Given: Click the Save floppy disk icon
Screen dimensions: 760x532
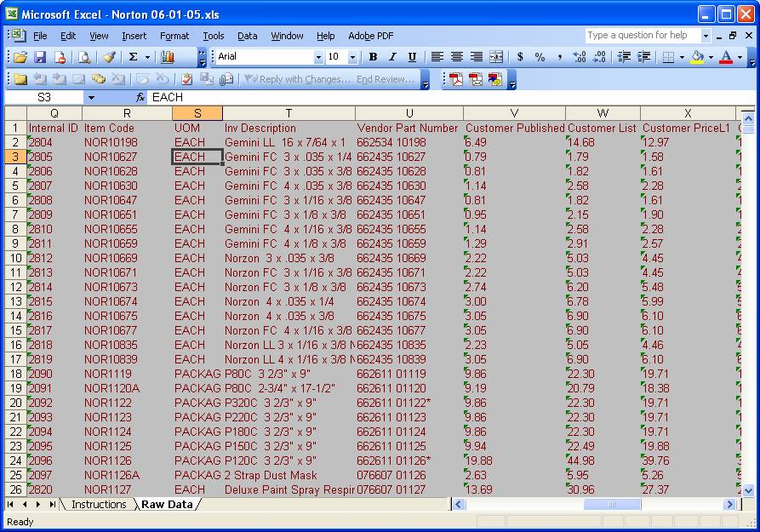Looking at the screenshot, I should click(40, 57).
